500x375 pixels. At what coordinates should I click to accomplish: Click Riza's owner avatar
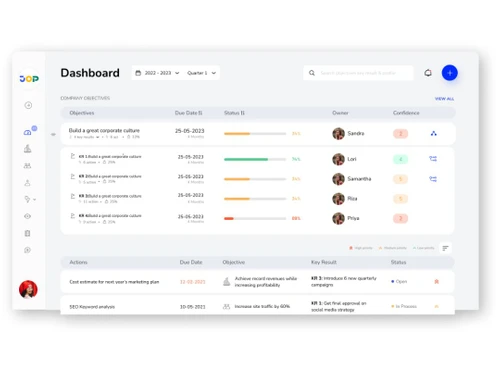click(338, 199)
